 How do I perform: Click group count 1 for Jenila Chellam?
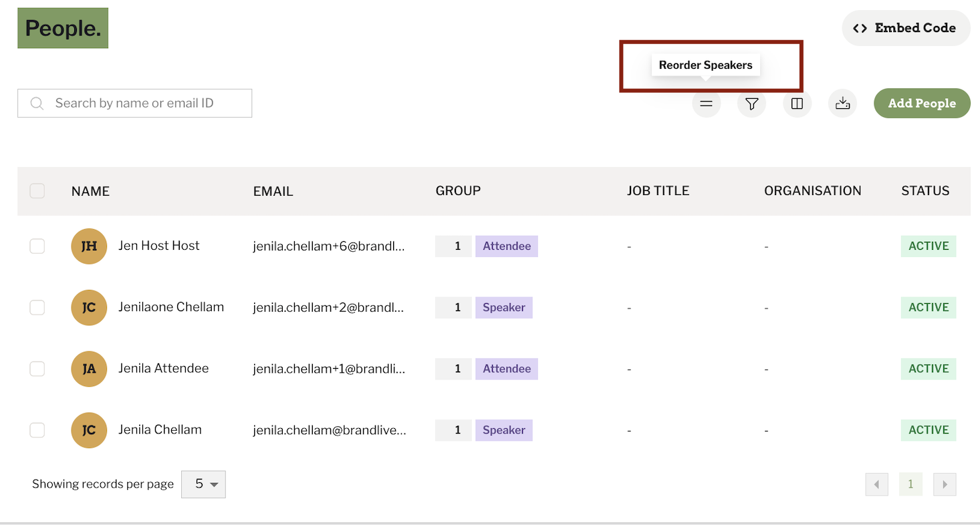[x=453, y=430]
